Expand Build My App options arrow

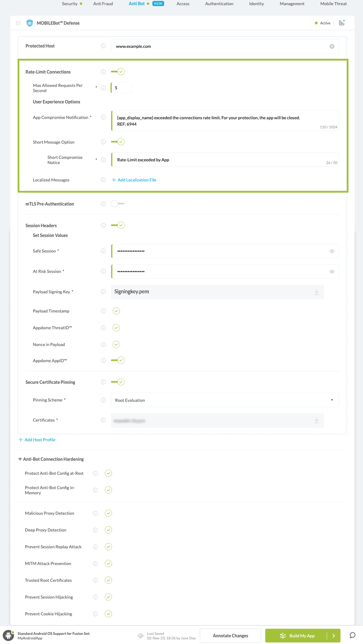pos(334,636)
